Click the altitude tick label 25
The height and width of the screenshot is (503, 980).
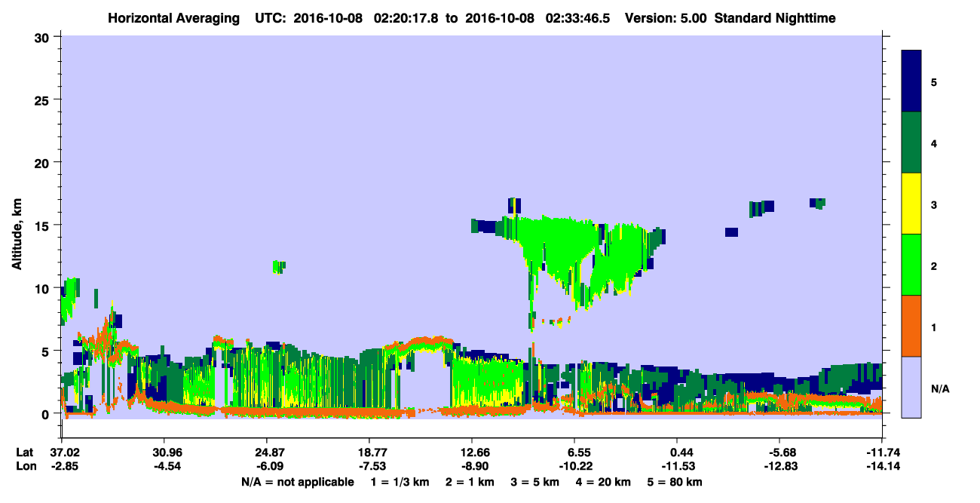coord(43,100)
